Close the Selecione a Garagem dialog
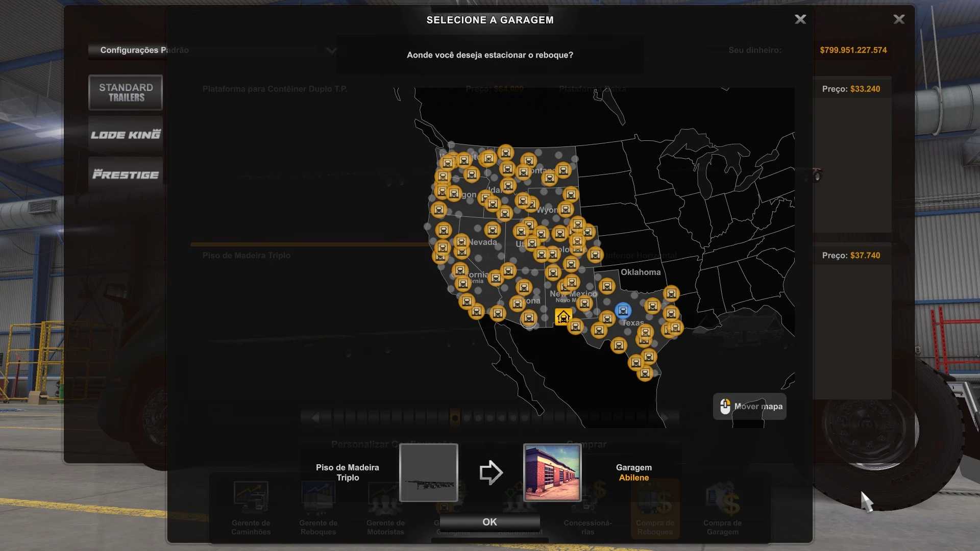980x551 pixels. pyautogui.click(x=800, y=19)
